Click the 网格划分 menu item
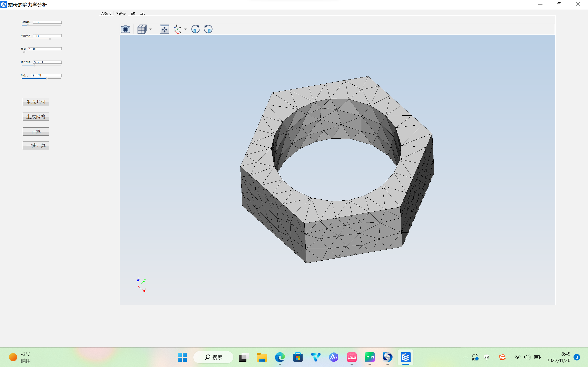588x367 pixels. (120, 13)
